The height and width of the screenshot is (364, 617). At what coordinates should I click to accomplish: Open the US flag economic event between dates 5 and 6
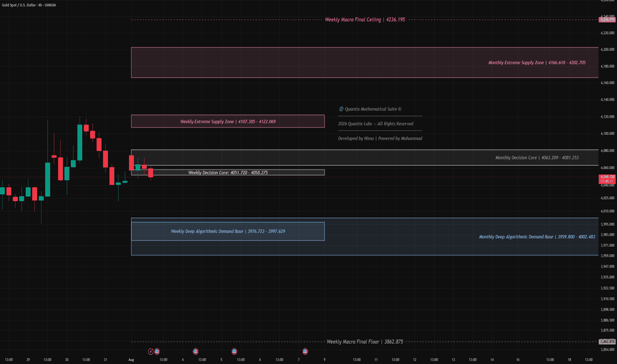click(234, 351)
